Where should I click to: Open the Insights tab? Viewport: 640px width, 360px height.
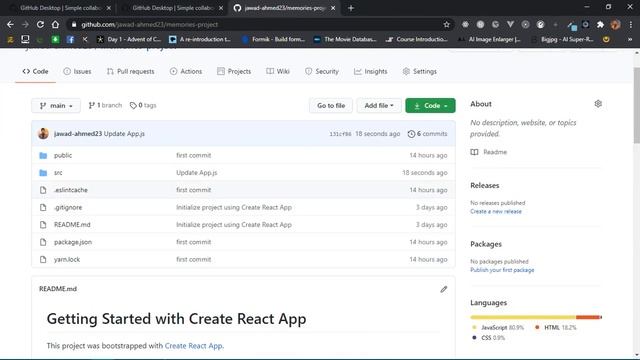[370, 71]
